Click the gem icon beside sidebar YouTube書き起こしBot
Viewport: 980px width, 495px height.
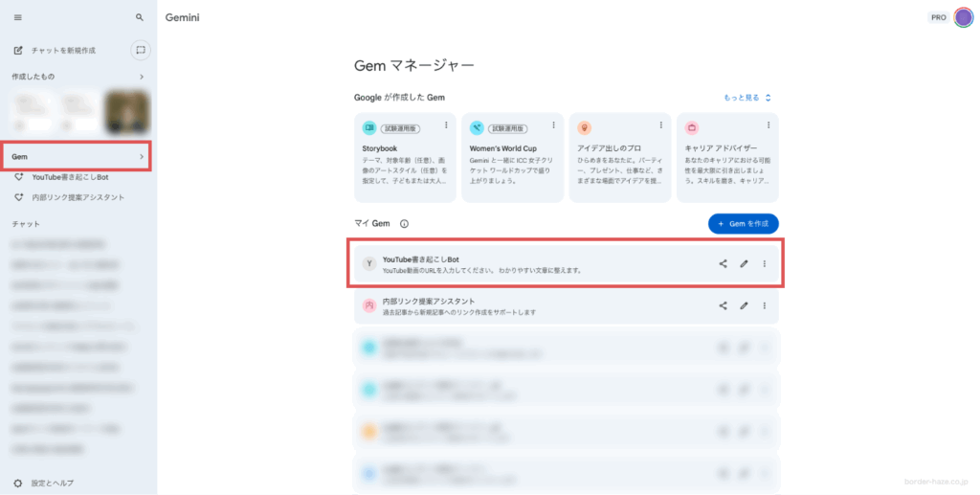pos(19,177)
